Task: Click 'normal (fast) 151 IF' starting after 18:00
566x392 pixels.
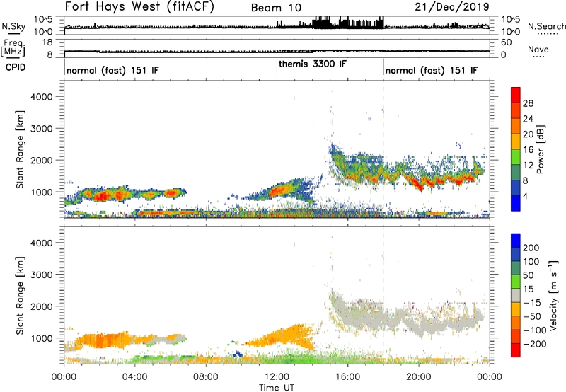Action: click(432, 70)
